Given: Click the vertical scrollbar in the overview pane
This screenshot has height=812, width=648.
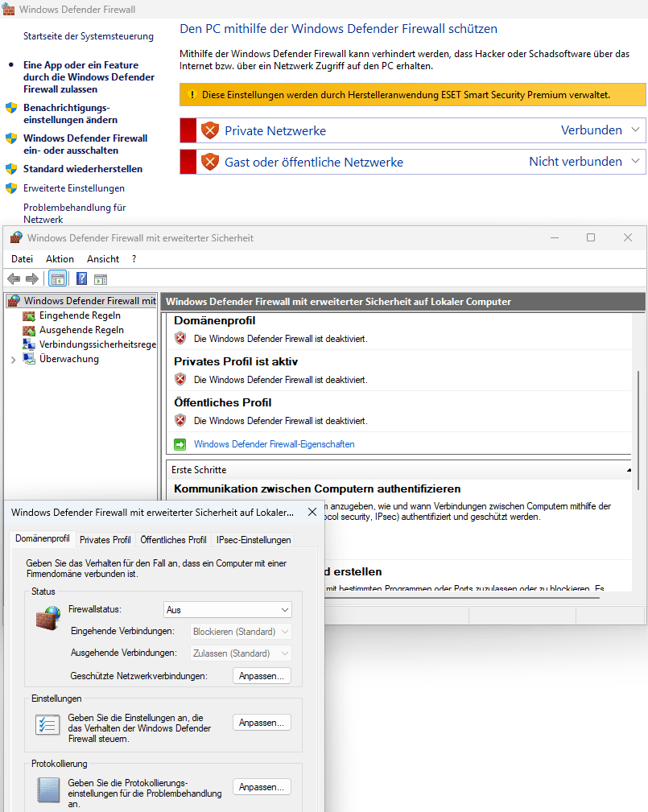Looking at the screenshot, I should tap(638, 430).
